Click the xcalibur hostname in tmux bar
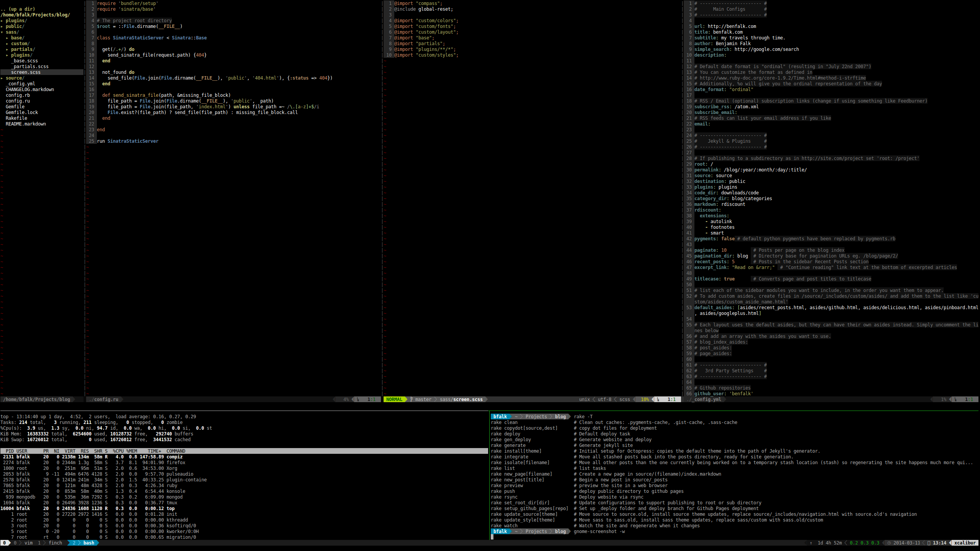 tap(965, 543)
